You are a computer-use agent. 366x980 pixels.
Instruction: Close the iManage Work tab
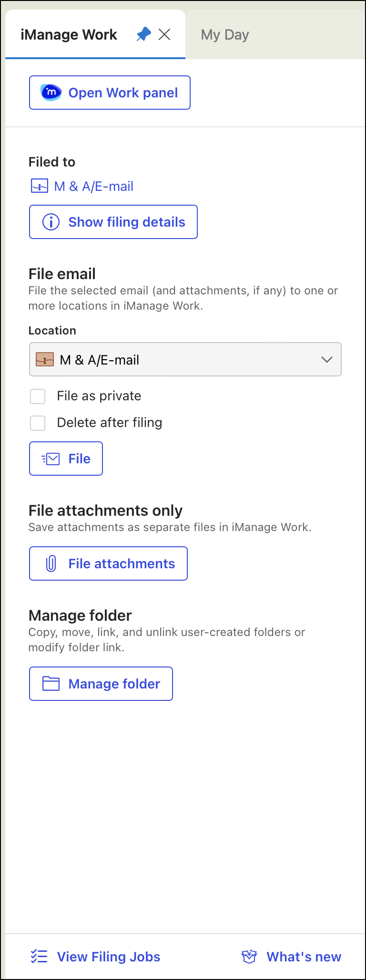click(x=164, y=34)
